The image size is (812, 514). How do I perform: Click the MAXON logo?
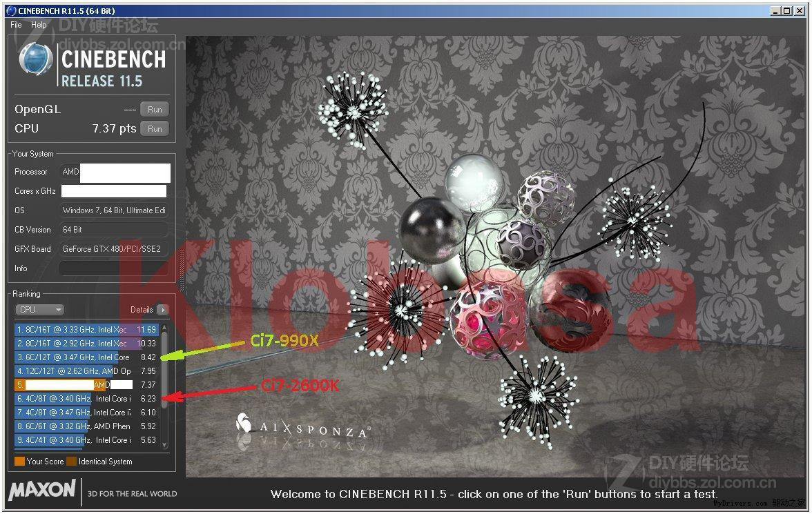point(43,490)
